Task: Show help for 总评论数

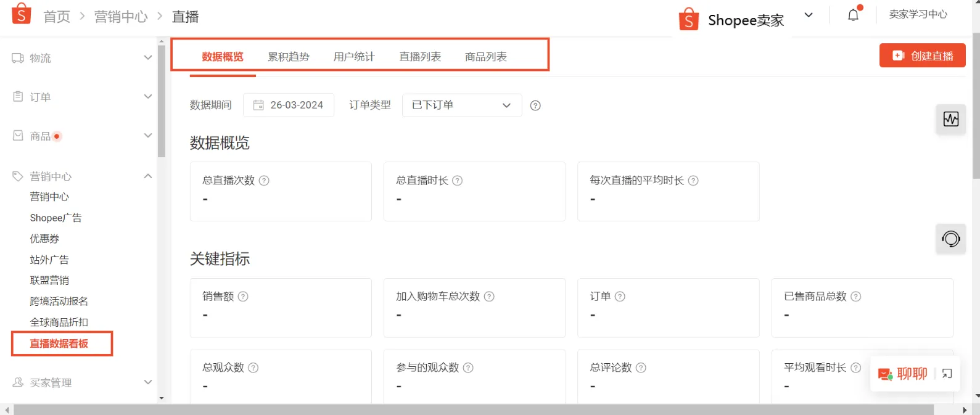Action: [x=641, y=368]
